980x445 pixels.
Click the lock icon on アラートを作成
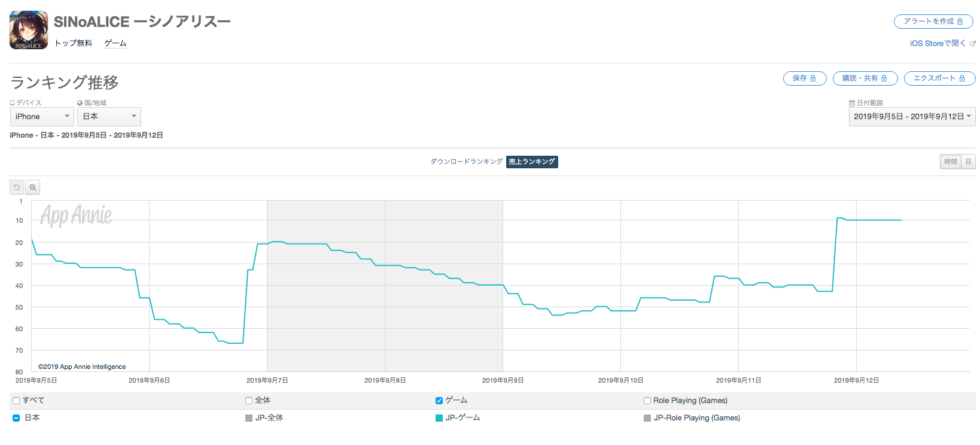point(960,22)
